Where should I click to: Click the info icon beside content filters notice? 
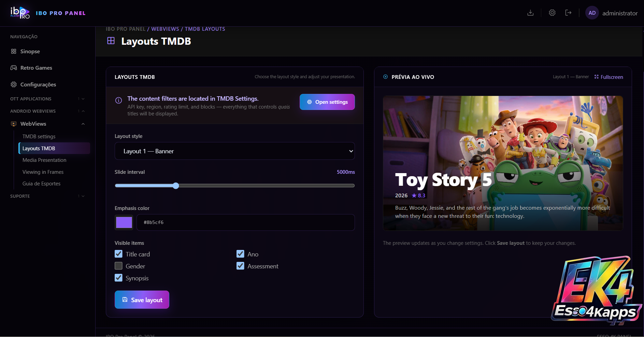118,100
